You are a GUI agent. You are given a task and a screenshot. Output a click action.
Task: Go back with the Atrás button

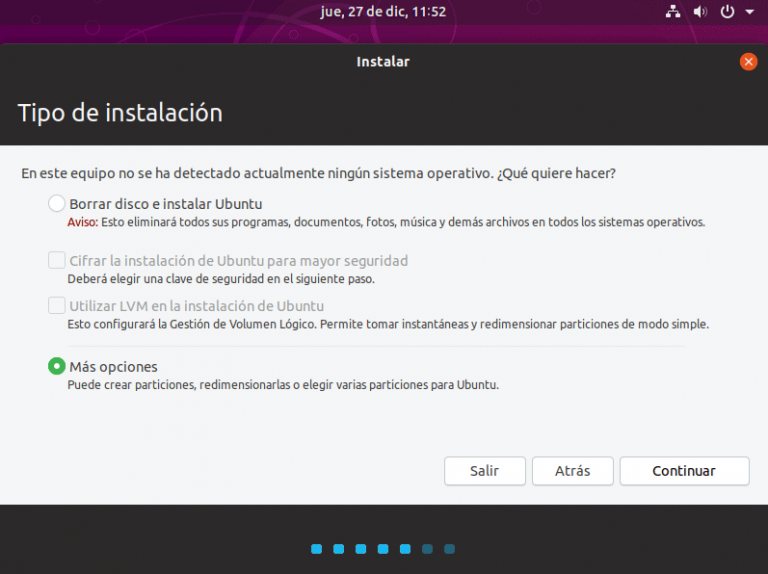573,471
